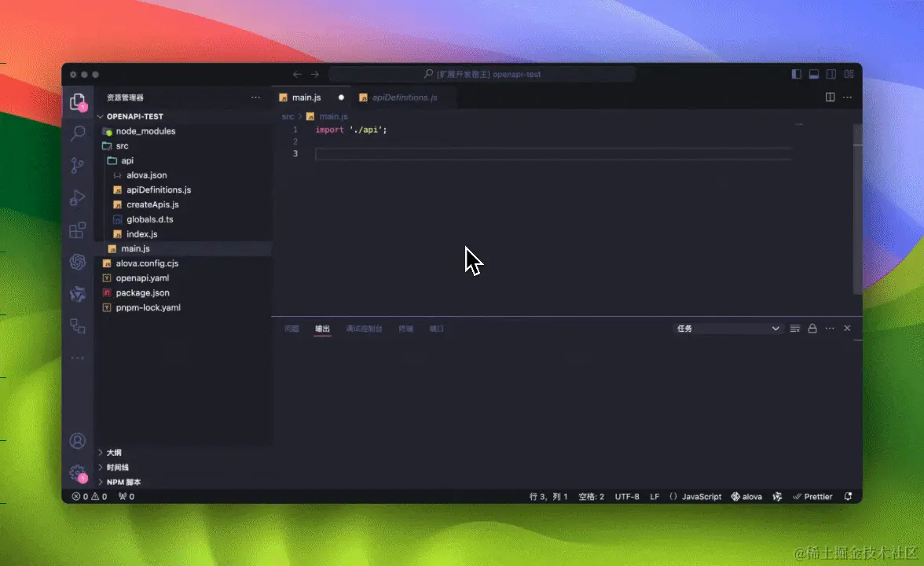Collapse the api folder
The height and width of the screenshot is (566, 924).
pos(127,160)
